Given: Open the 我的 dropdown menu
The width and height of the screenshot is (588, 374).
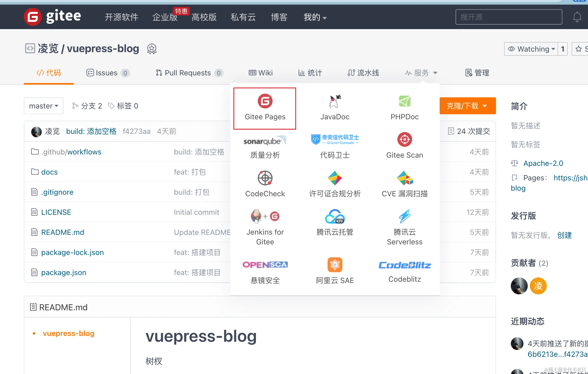Looking at the screenshot, I should pyautogui.click(x=315, y=17).
